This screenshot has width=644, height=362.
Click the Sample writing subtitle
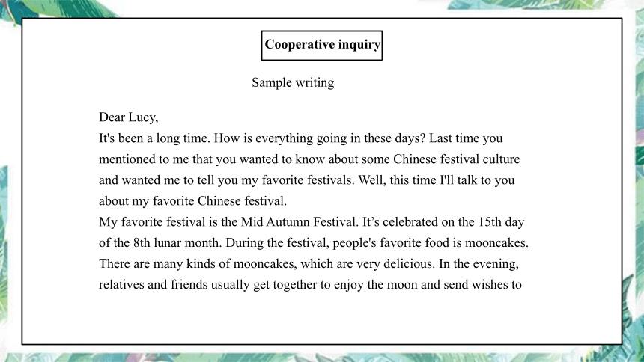tap(293, 82)
